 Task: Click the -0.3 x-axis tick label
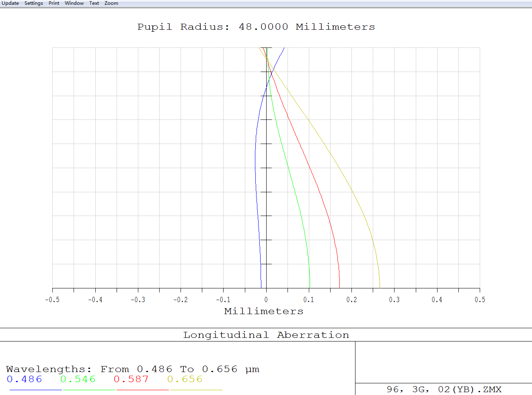(x=138, y=300)
